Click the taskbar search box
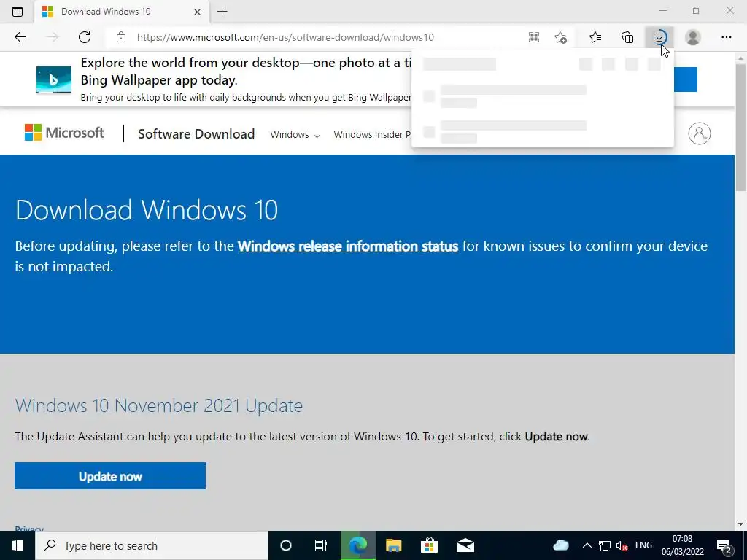 click(x=152, y=545)
